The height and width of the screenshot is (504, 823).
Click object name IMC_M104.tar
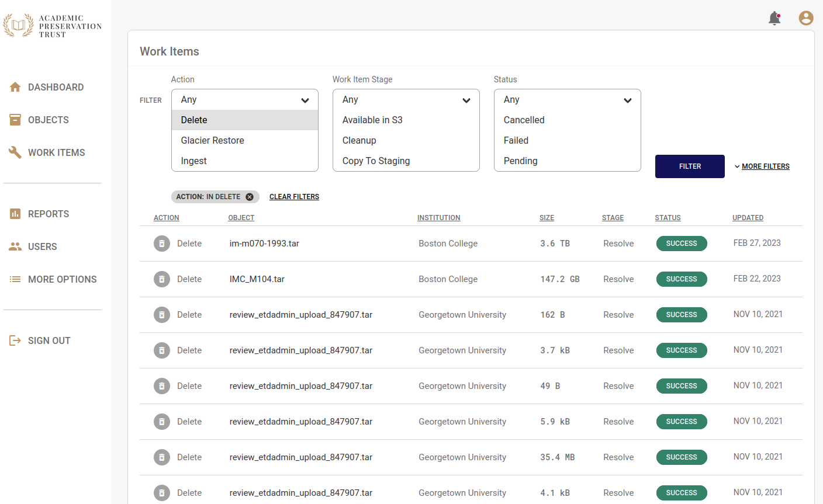[x=257, y=279]
